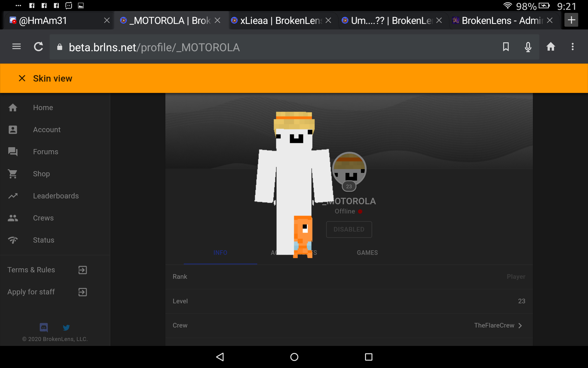Click external-link icon beside Apply for staff
Screen dimensions: 588x368
click(x=83, y=292)
